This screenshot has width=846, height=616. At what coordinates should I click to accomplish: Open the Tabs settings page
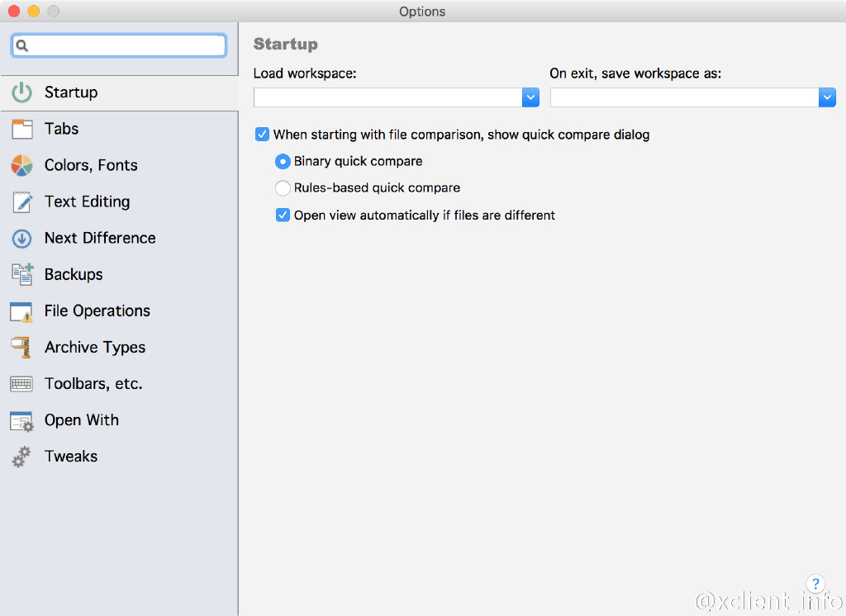(119, 129)
